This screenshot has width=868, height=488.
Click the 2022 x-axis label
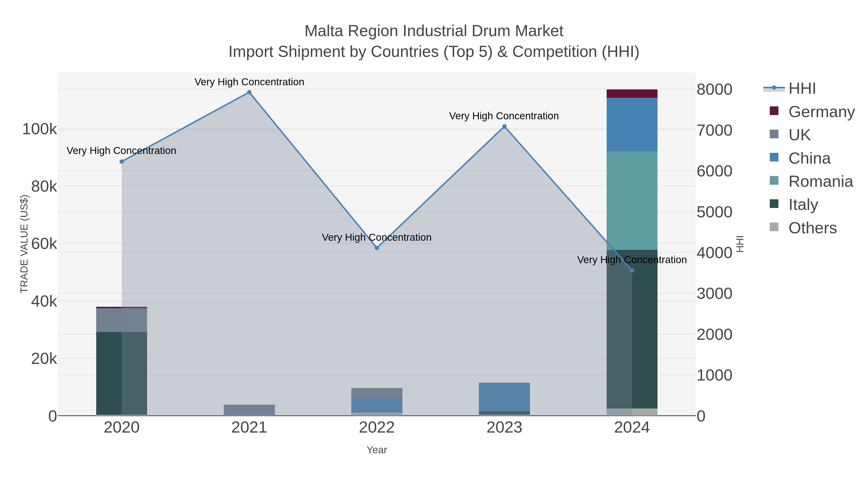pyautogui.click(x=377, y=428)
